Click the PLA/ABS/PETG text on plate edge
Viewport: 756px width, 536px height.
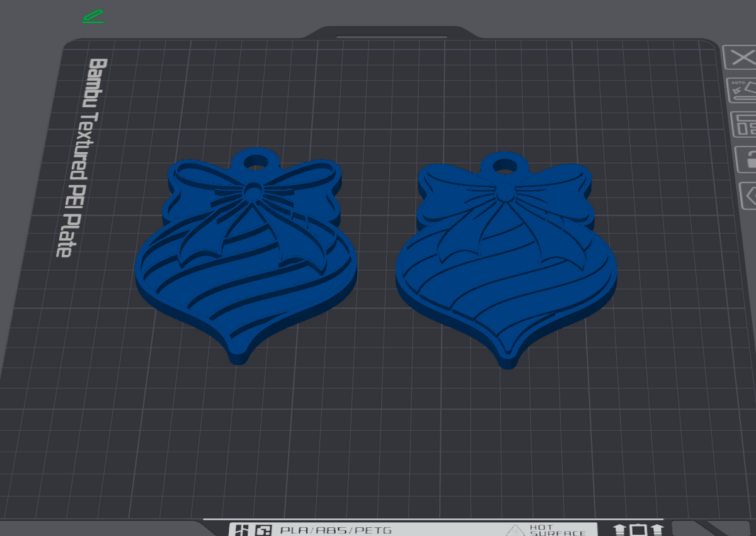[x=336, y=530]
